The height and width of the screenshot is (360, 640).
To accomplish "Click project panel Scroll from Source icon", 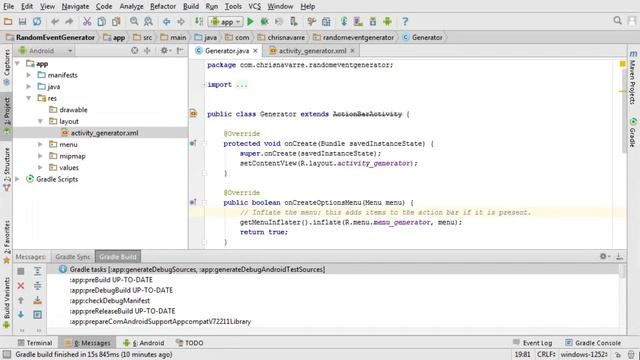I will [x=134, y=51].
